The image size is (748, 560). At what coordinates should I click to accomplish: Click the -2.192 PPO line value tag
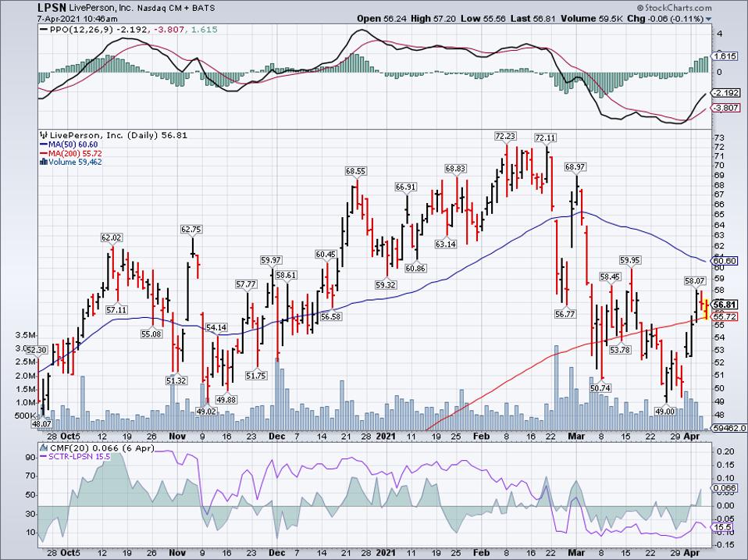tap(725, 92)
